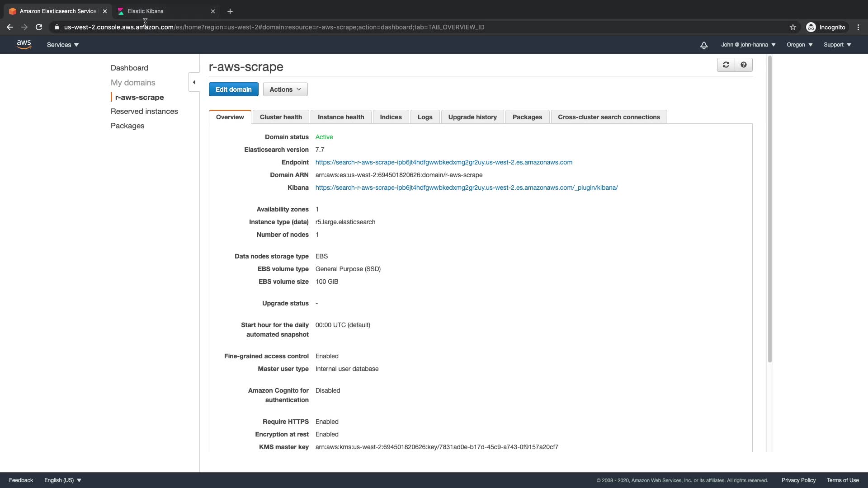Expand the Actions dropdown
Screen dimensions: 868x488
[285, 89]
